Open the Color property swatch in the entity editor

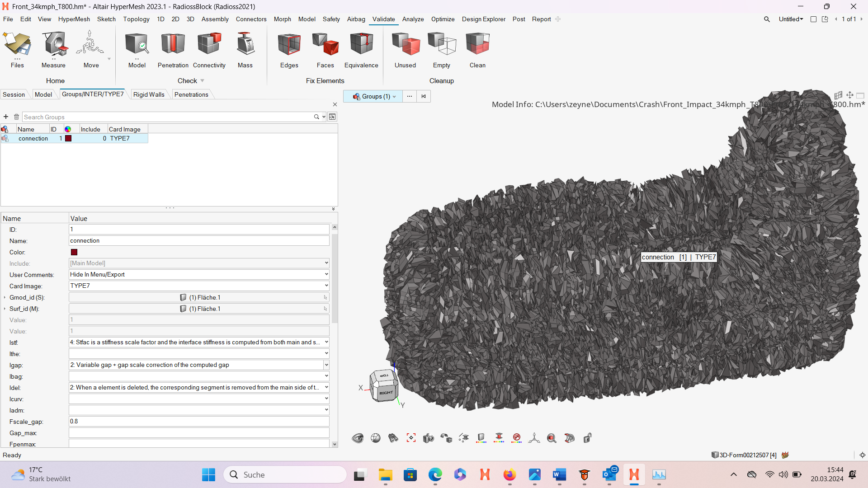coord(74,252)
